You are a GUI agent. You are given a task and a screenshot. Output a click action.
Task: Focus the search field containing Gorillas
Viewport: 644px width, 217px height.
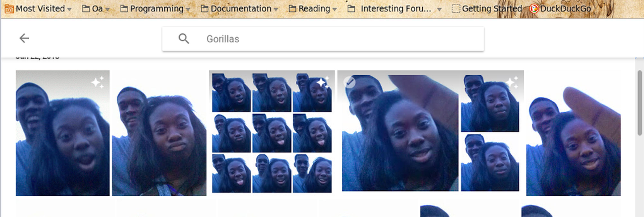[x=323, y=39]
